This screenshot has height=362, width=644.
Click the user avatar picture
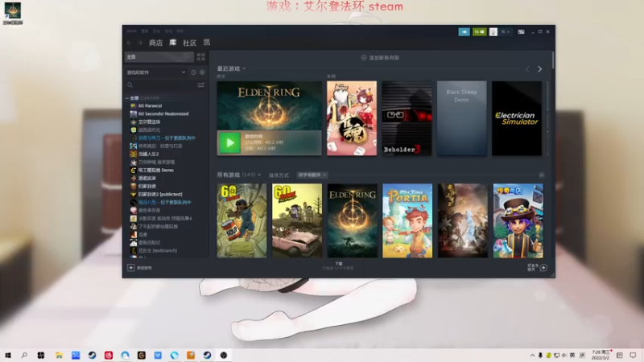[x=493, y=31]
